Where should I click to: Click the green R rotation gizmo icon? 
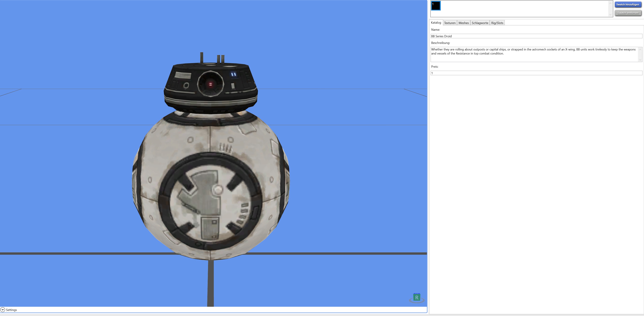coord(417,297)
